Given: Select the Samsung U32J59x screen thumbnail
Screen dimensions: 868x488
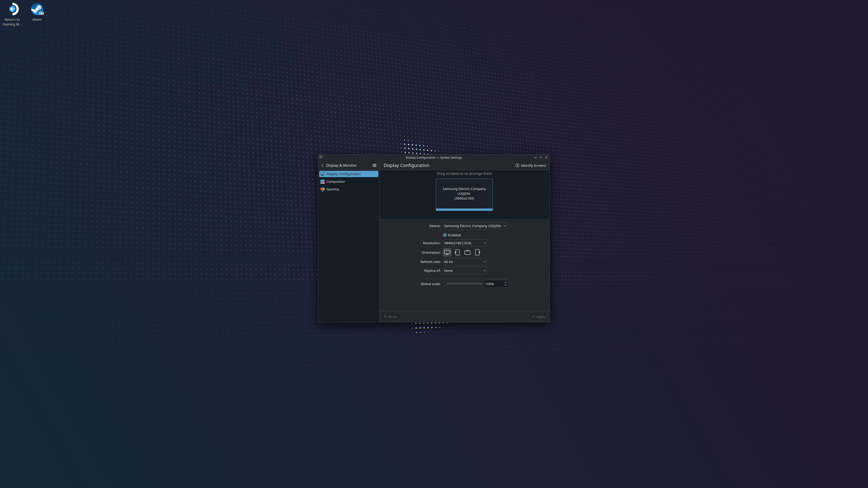Looking at the screenshot, I should (x=464, y=194).
